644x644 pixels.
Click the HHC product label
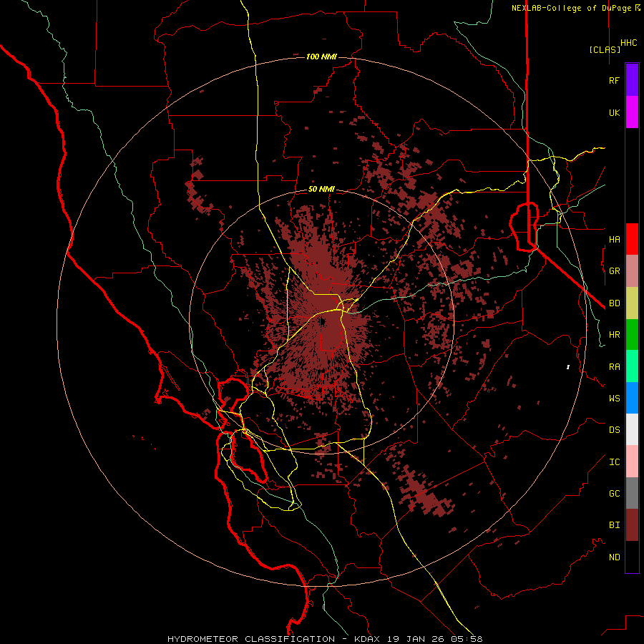pos(629,43)
